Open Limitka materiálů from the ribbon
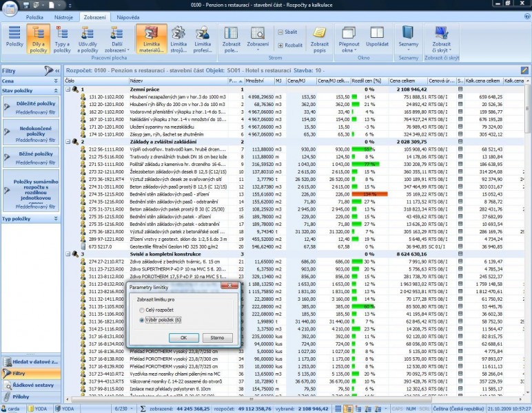This screenshot has height=413, width=532. point(151,39)
